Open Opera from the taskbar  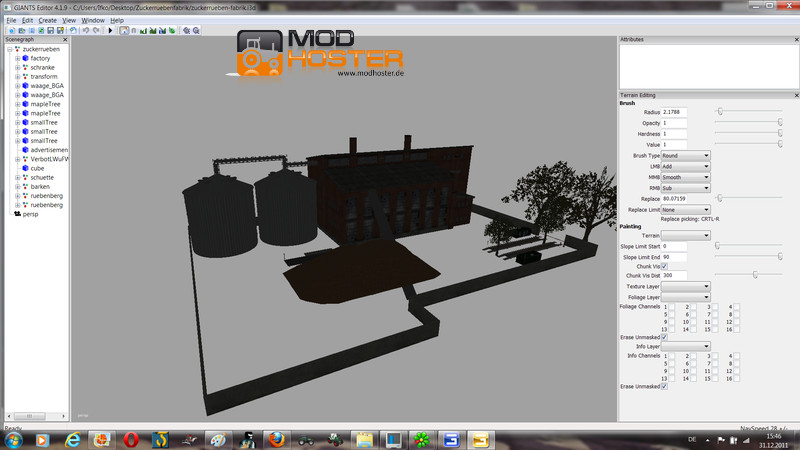[131, 439]
